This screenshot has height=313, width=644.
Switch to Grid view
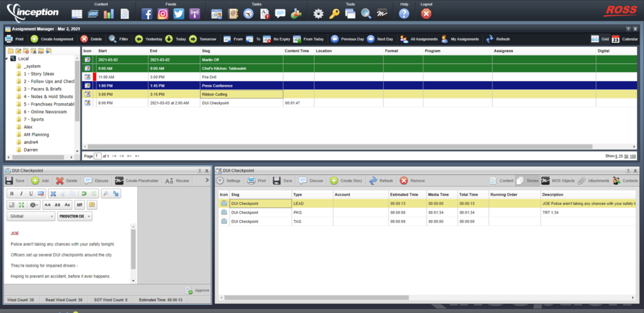tap(599, 39)
